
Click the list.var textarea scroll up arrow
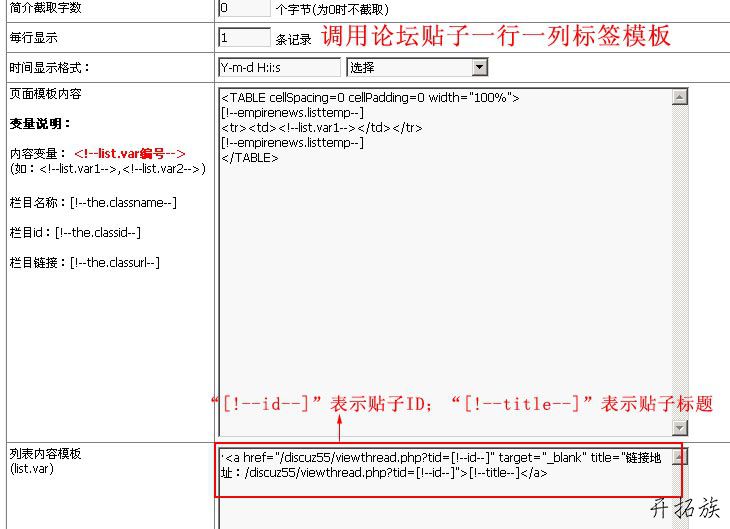point(680,457)
